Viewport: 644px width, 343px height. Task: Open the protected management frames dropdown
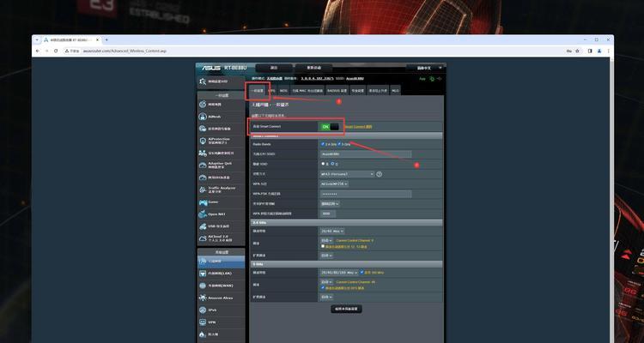[330, 203]
